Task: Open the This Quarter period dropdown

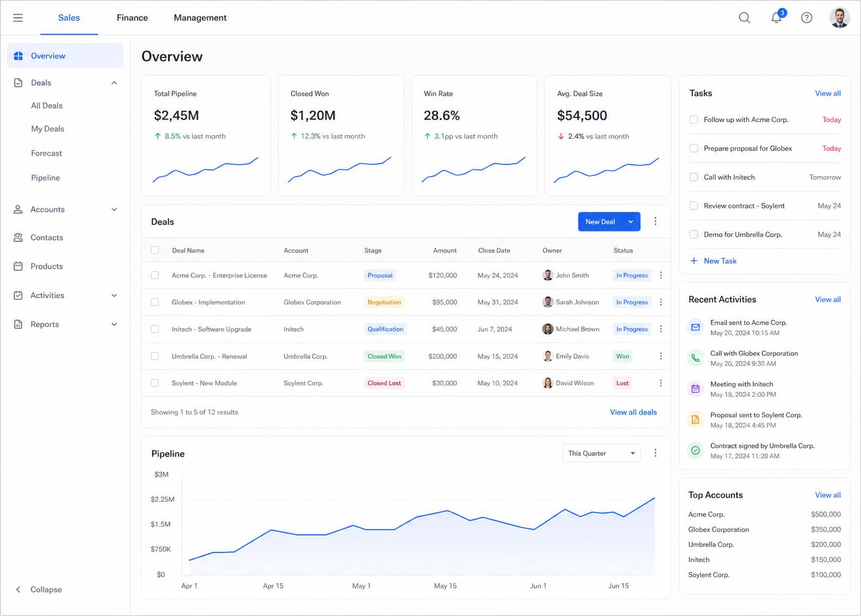Action: pyautogui.click(x=602, y=453)
